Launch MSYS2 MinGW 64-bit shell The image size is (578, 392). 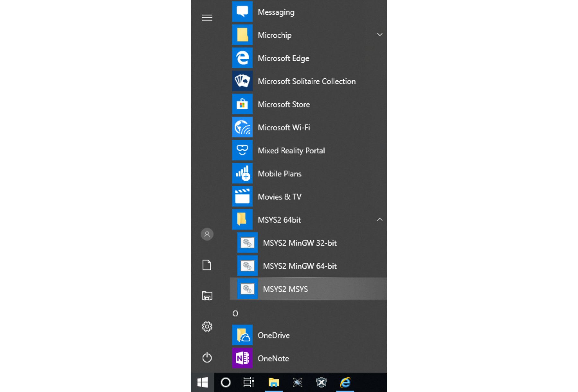pos(300,266)
